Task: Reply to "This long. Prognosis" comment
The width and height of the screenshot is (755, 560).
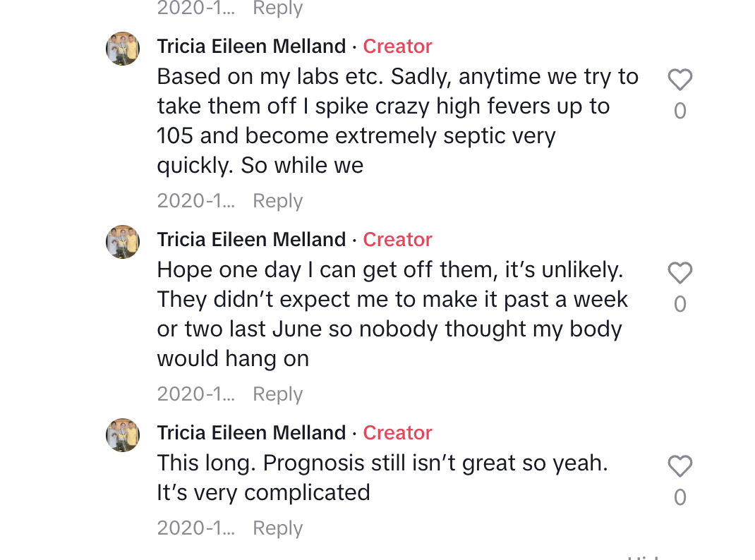Action: click(x=278, y=528)
